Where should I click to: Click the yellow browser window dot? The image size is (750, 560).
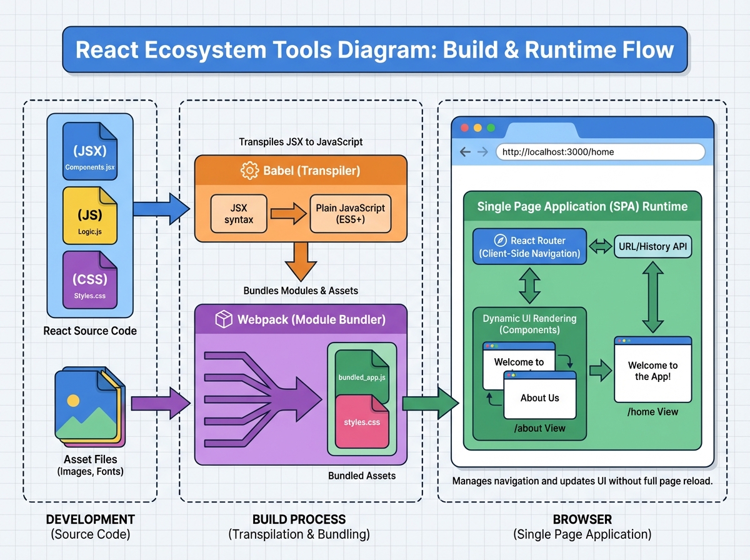(477, 127)
